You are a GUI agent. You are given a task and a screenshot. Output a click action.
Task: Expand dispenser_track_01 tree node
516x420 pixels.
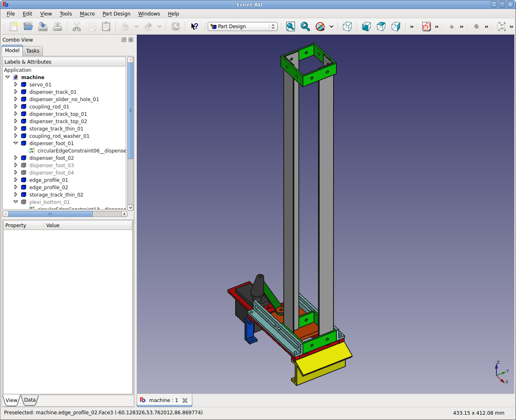coord(16,92)
